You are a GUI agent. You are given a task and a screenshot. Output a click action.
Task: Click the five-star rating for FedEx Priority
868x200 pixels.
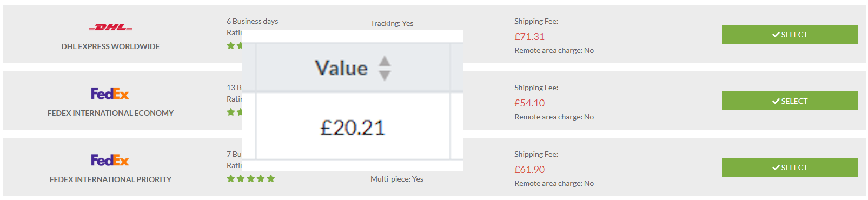coord(251,179)
